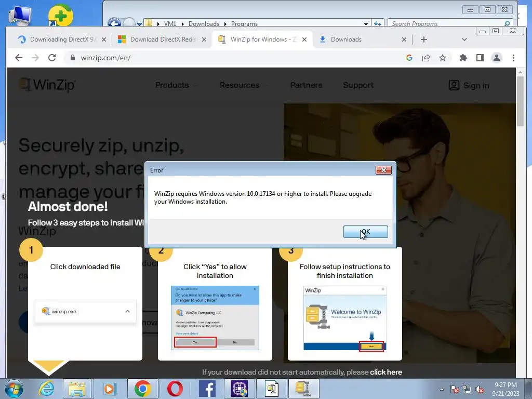Viewport: 532px width, 399px height.
Task: Click Downloads in Explorer breadcrumb
Action: [x=204, y=24]
